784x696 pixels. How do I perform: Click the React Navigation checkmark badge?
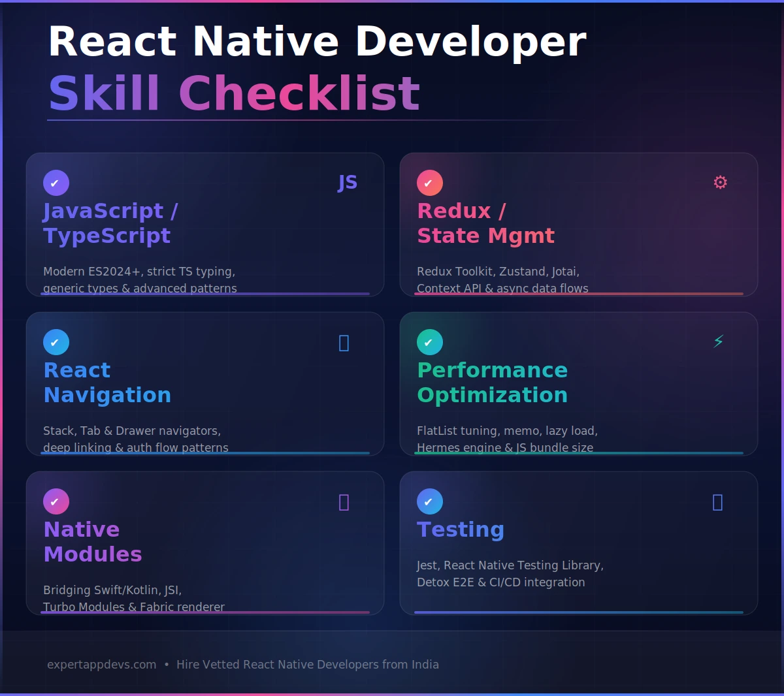56,342
